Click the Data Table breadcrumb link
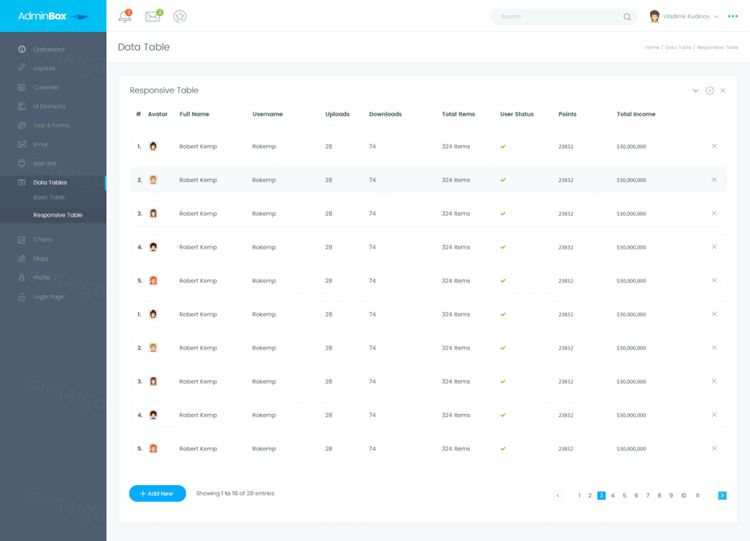 678,47
